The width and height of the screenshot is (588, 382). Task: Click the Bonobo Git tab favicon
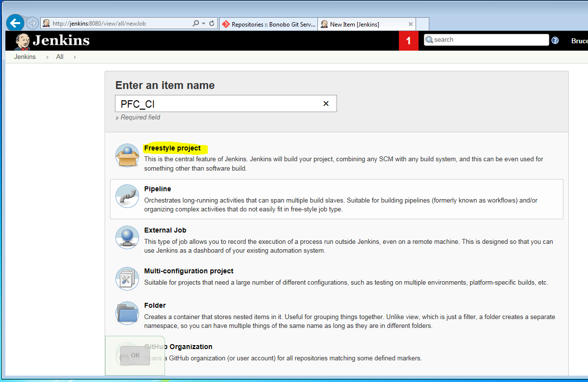pyautogui.click(x=226, y=25)
